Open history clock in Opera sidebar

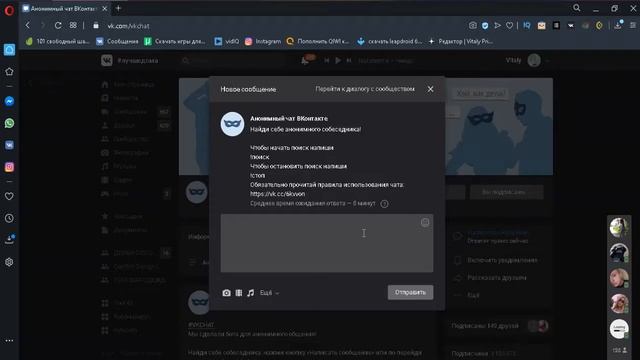click(x=9, y=218)
